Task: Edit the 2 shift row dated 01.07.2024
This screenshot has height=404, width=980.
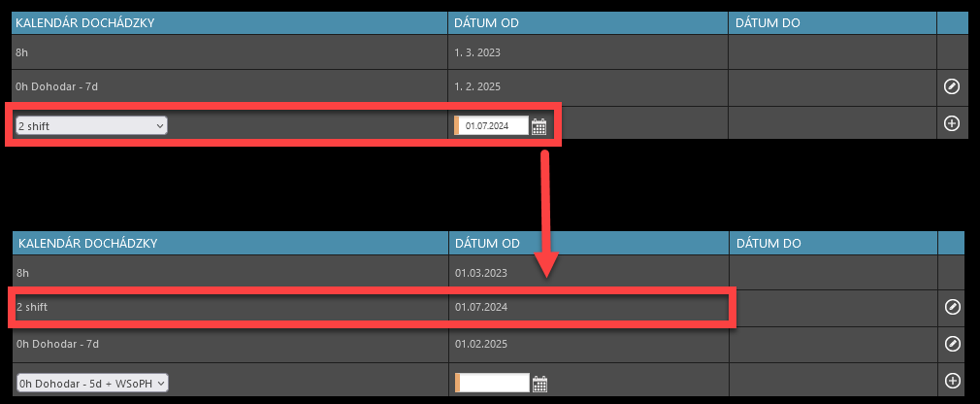Action: pyautogui.click(x=952, y=307)
